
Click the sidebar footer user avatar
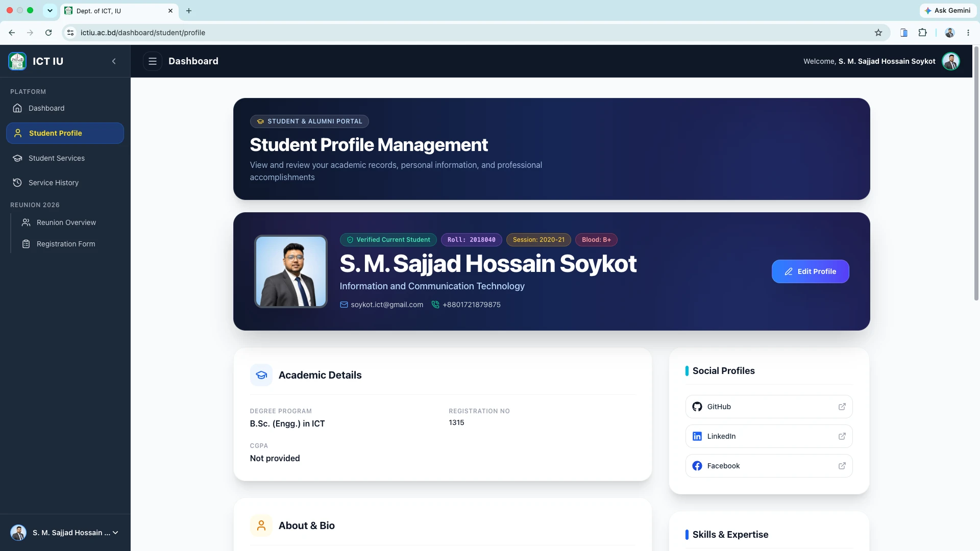(x=18, y=533)
